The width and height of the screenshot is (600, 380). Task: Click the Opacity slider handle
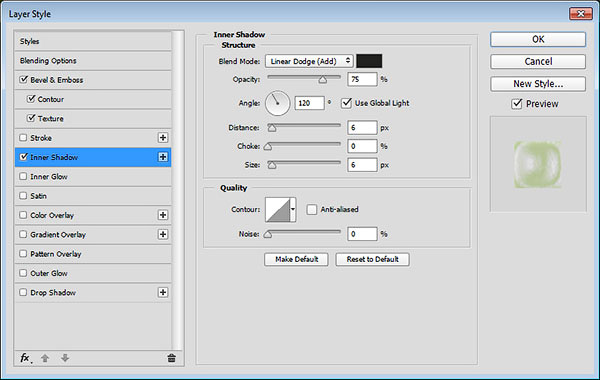coord(323,80)
